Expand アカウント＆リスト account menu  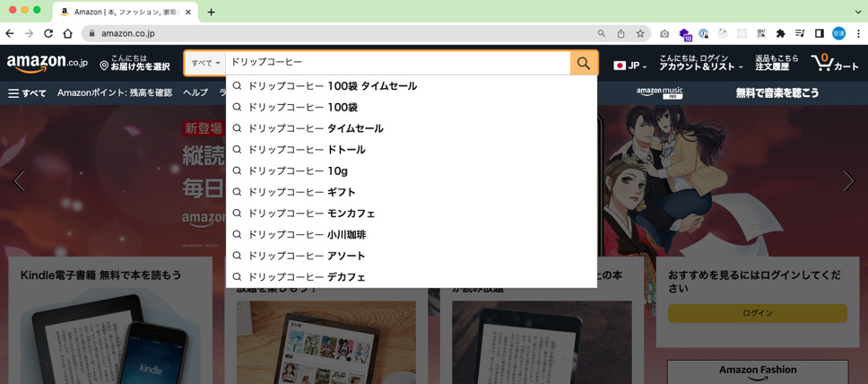click(700, 63)
